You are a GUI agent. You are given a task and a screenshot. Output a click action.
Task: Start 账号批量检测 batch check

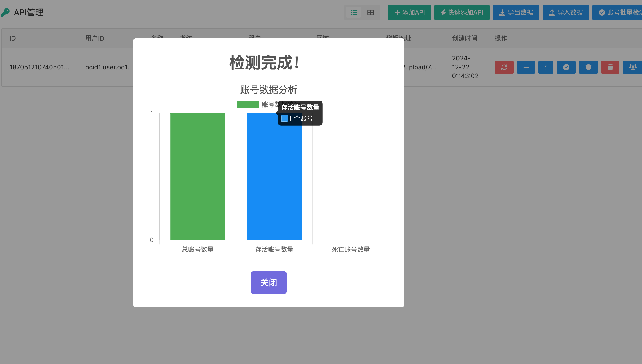point(621,12)
